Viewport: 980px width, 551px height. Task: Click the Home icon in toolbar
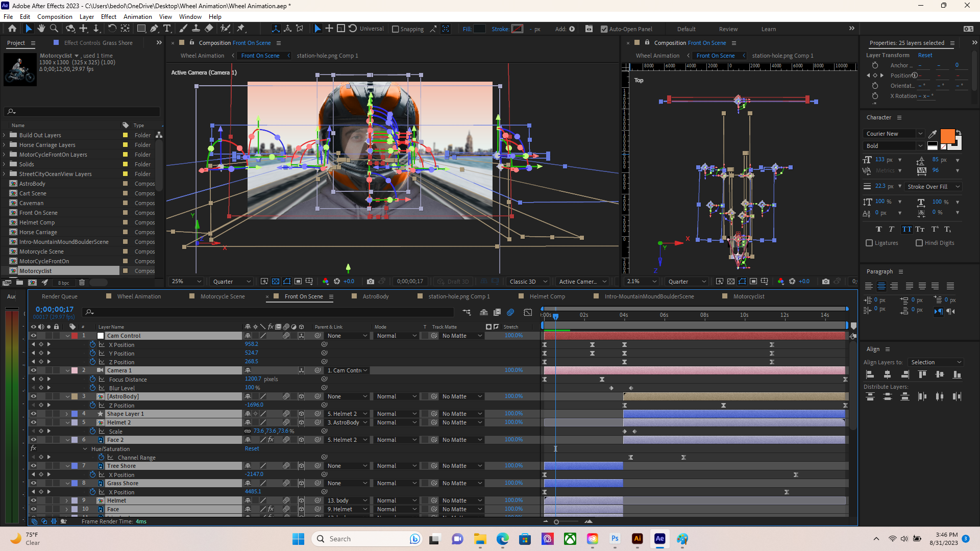pyautogui.click(x=12, y=29)
